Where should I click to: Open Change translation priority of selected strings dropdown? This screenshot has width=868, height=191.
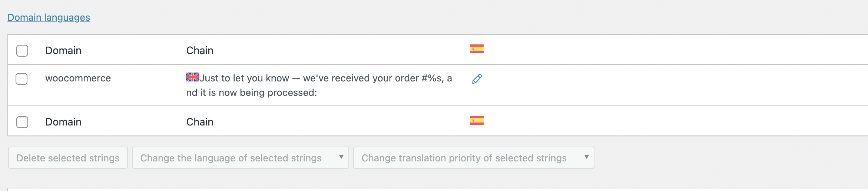tap(474, 158)
